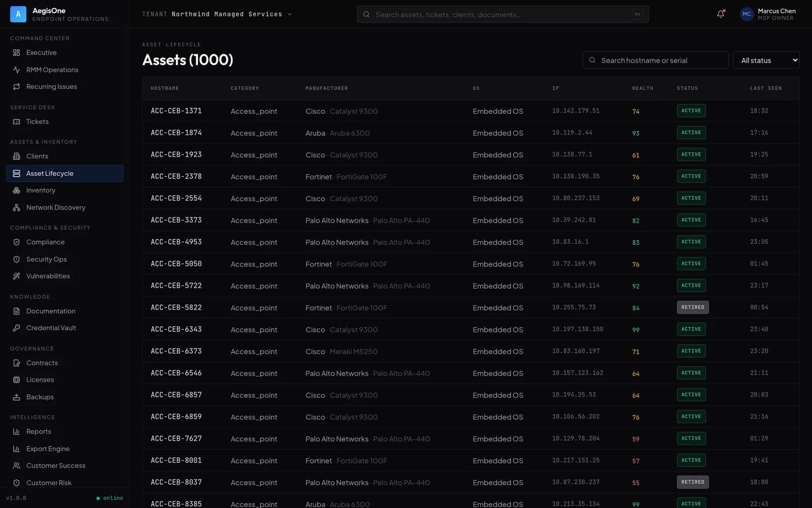Click the Status column header
This screenshot has height=508, width=812.
pyautogui.click(x=687, y=88)
